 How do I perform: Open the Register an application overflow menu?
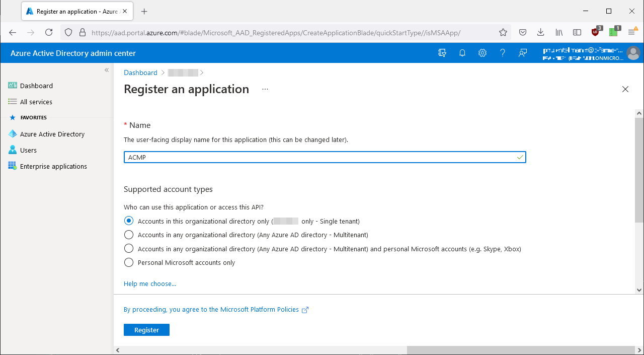tap(265, 90)
